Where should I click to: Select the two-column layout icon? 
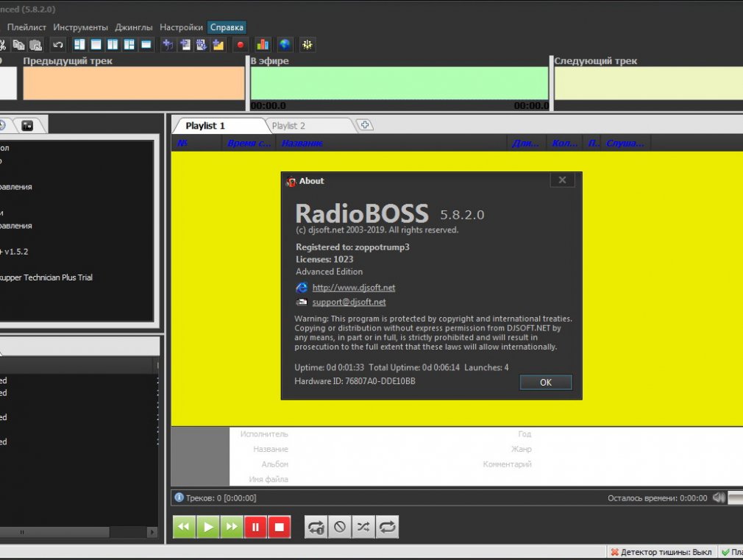(x=113, y=45)
